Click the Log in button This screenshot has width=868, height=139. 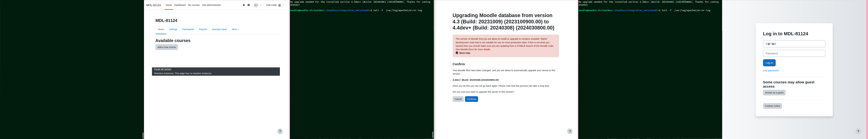(x=769, y=63)
